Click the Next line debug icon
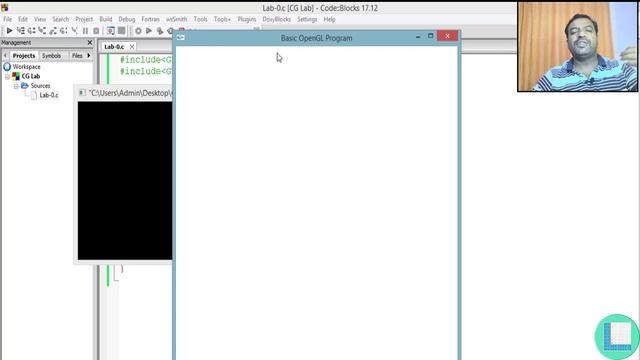 tap(31, 31)
